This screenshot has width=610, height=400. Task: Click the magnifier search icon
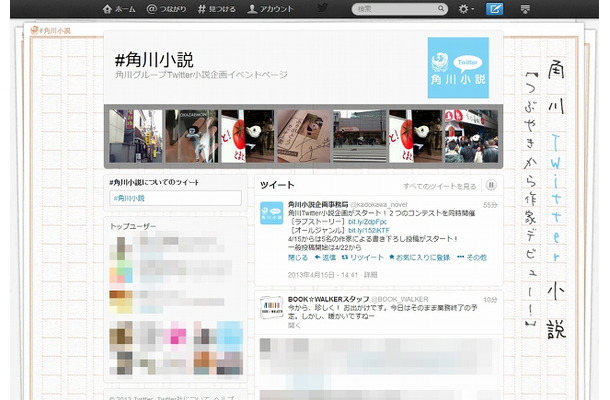(441, 8)
